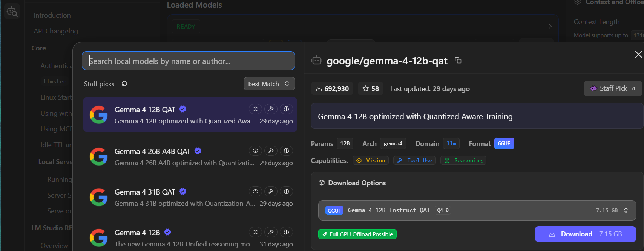Image resolution: width=644 pixels, height=251 pixels.
Task: Open API Changelog docs page
Action: pos(56,31)
